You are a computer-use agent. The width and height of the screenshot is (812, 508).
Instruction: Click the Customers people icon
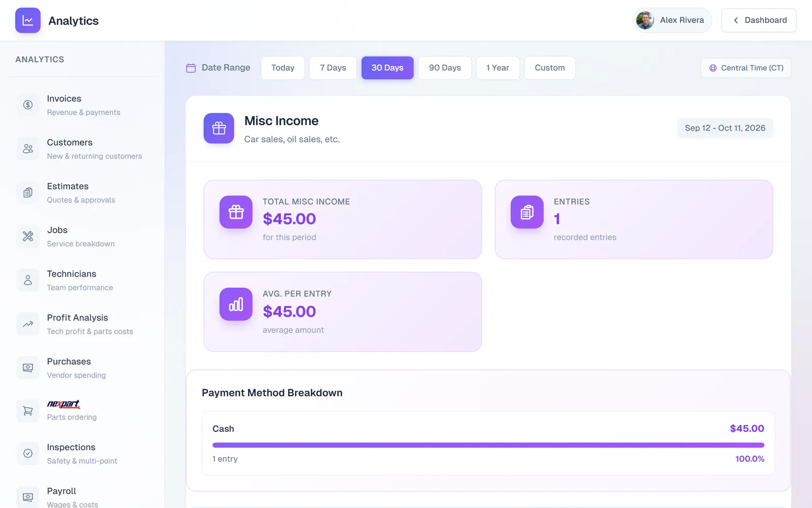pos(28,149)
